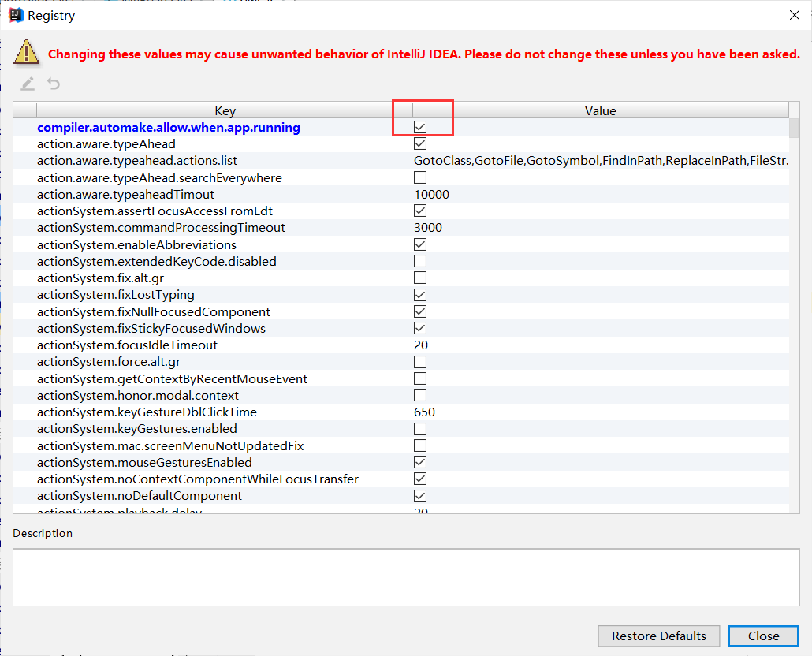This screenshot has height=656, width=812.
Task: Uncheck actionSystem.noDefaultComponent checkbox
Action: pos(420,495)
